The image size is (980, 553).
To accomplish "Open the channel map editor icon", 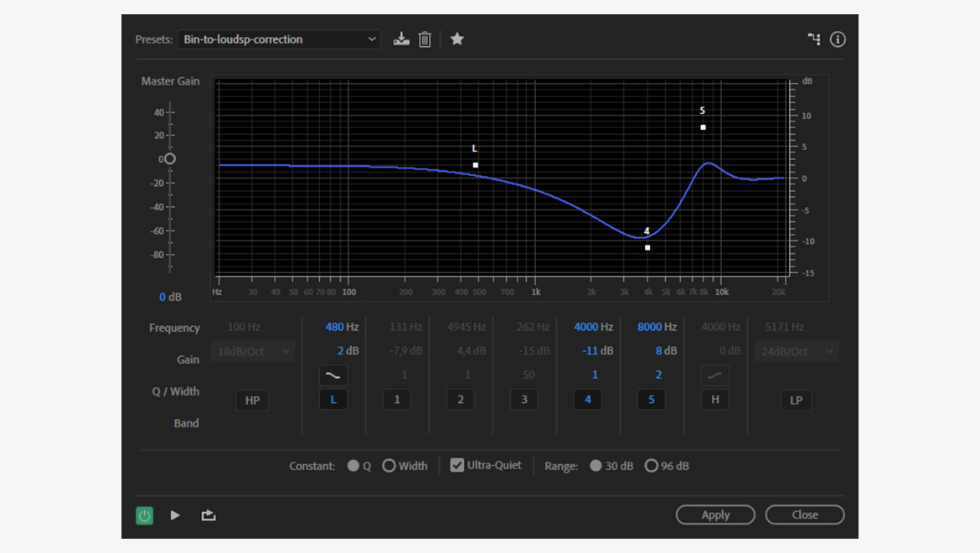I will click(813, 39).
